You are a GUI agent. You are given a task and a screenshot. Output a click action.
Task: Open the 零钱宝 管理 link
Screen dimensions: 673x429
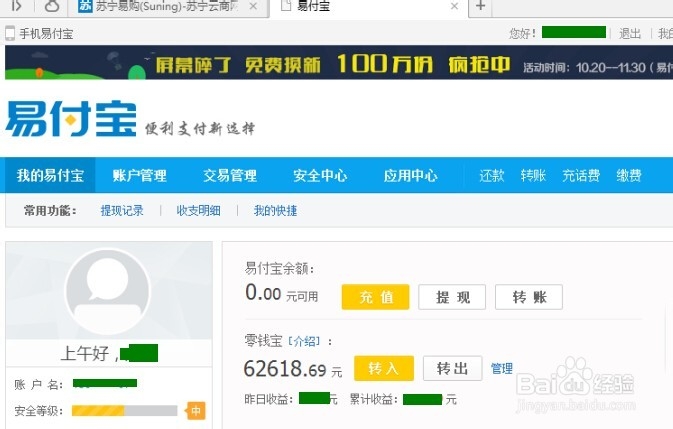[502, 368]
